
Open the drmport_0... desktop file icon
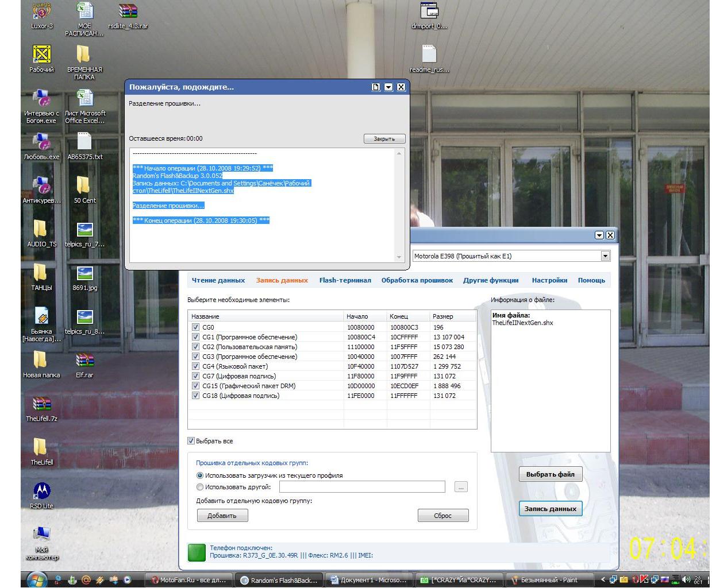tap(429, 16)
